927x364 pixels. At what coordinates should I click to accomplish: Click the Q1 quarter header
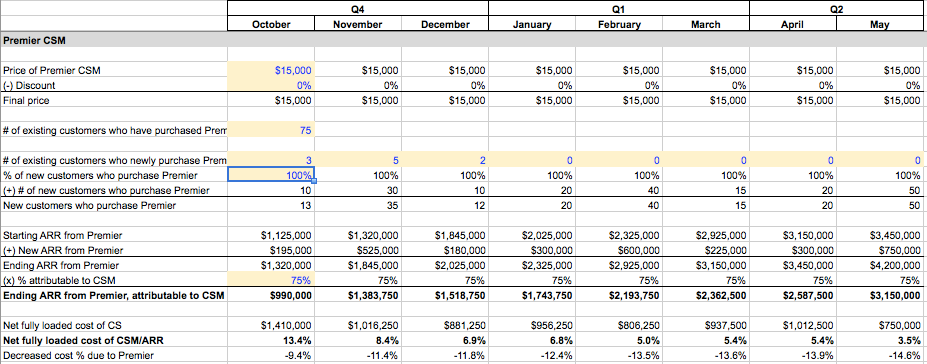(619, 9)
